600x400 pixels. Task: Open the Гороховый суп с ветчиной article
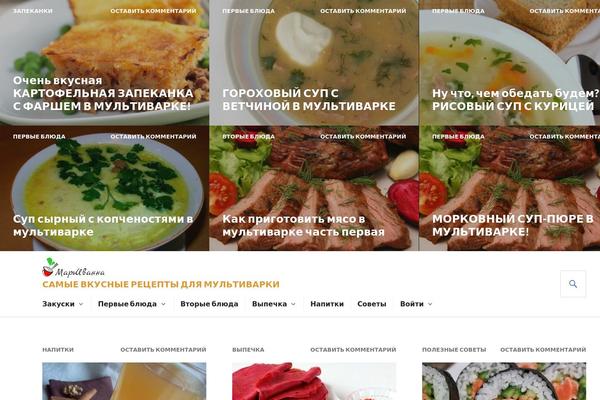click(309, 100)
